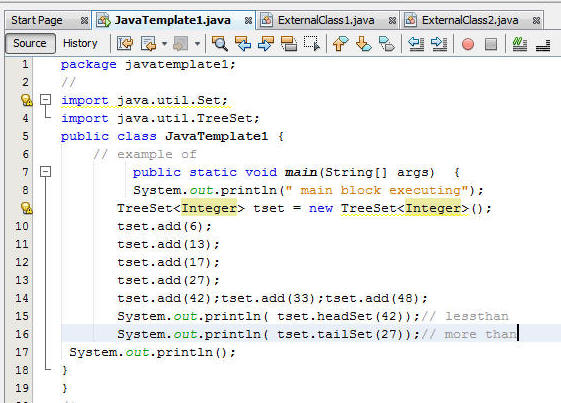Switch to ExternalClass1.java tab
The width and height of the screenshot is (561, 403).
[x=326, y=20]
